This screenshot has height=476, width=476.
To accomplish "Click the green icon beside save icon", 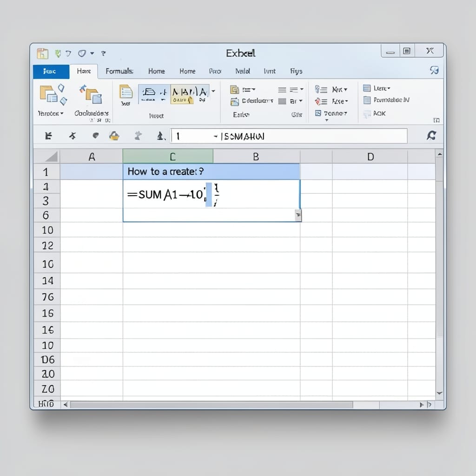I will 57,54.
